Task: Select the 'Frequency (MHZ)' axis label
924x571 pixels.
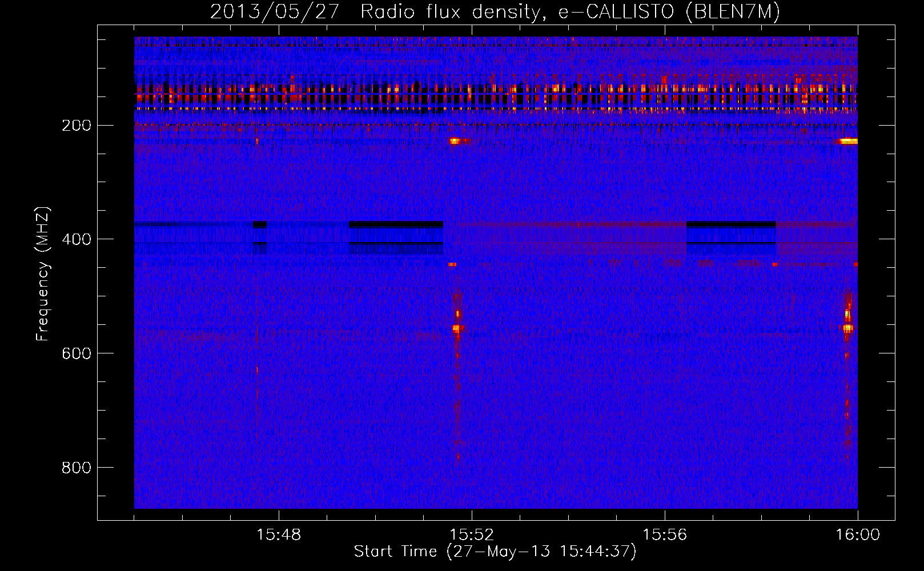Action: 43,274
